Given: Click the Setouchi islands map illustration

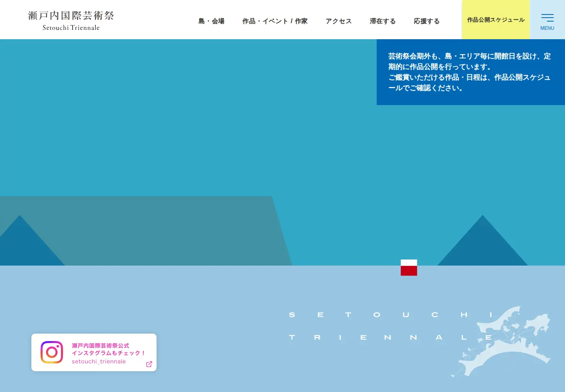Looking at the screenshot, I should [x=501, y=342].
